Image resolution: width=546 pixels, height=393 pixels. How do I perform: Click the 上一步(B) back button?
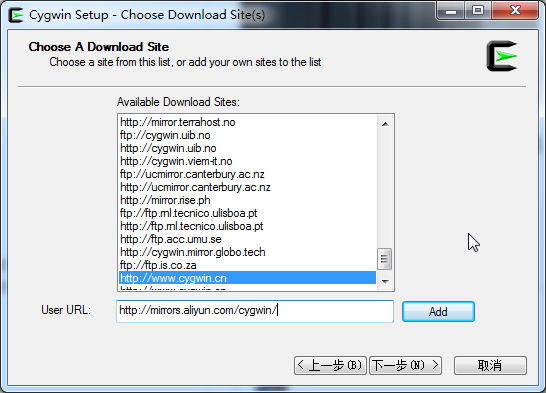click(330, 365)
